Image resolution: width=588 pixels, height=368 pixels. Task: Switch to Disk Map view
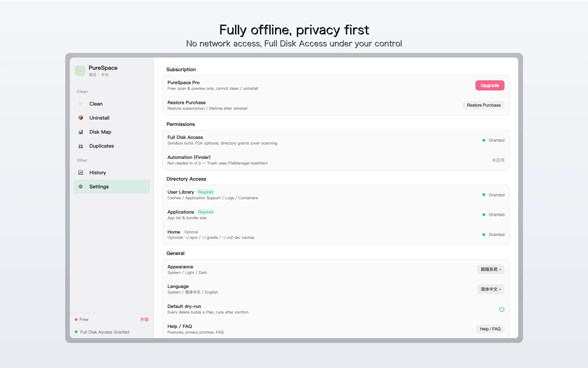tap(112, 132)
